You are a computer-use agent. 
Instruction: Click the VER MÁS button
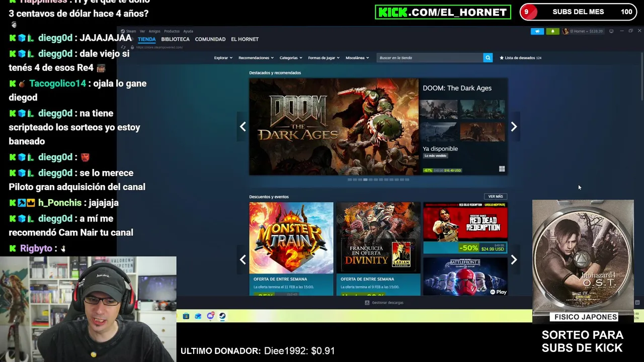(495, 197)
